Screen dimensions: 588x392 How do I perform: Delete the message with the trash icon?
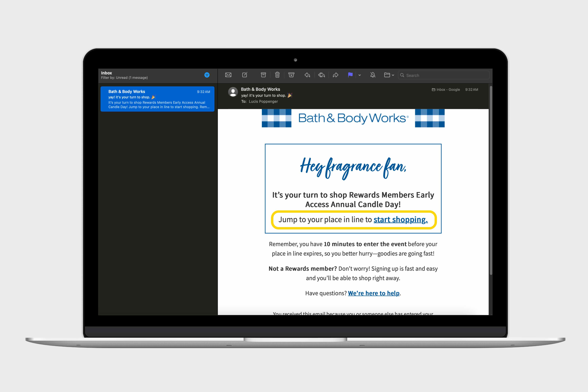pos(277,75)
